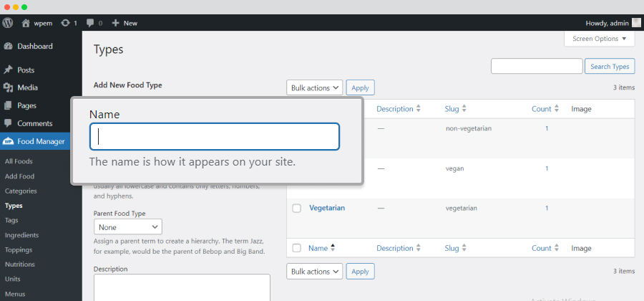
Task: Open Media in the sidebar
Action: click(x=27, y=87)
